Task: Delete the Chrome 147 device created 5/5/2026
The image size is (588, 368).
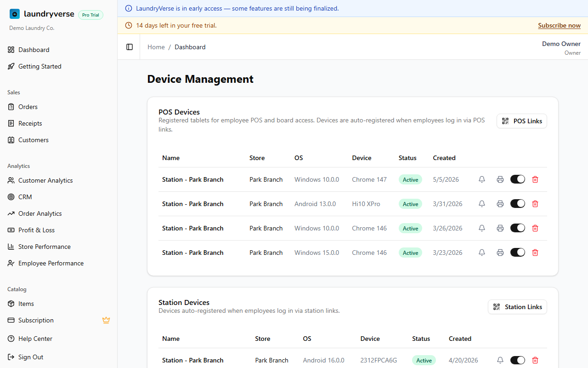Action: (535, 179)
